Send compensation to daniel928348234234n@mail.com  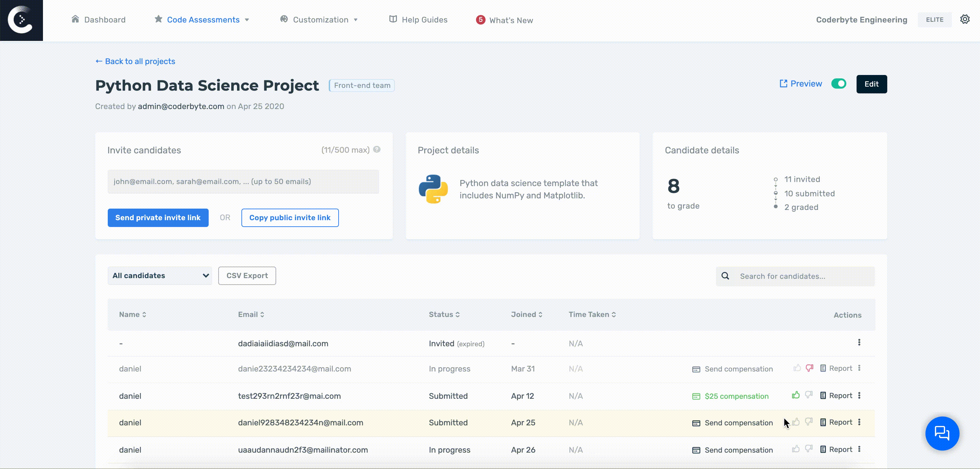pos(732,423)
